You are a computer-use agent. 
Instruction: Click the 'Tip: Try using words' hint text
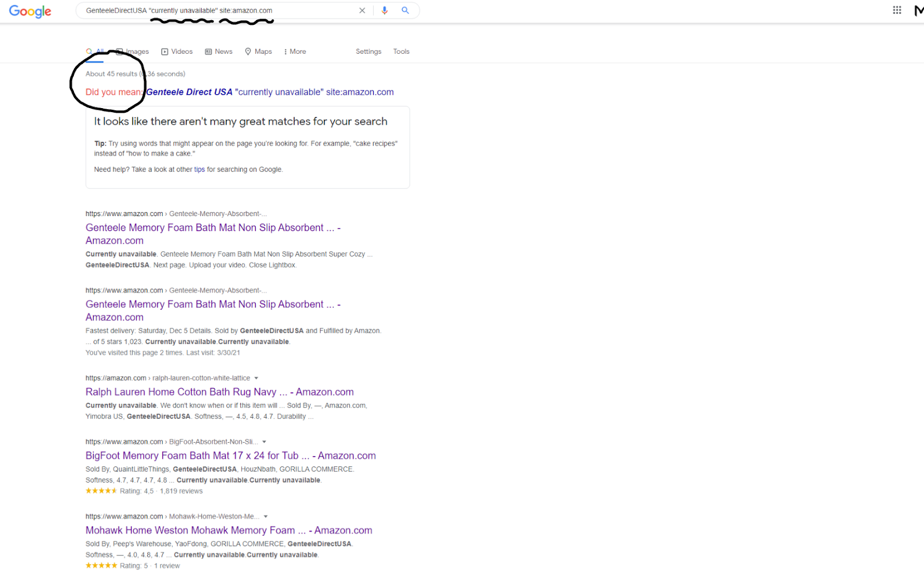click(x=246, y=149)
